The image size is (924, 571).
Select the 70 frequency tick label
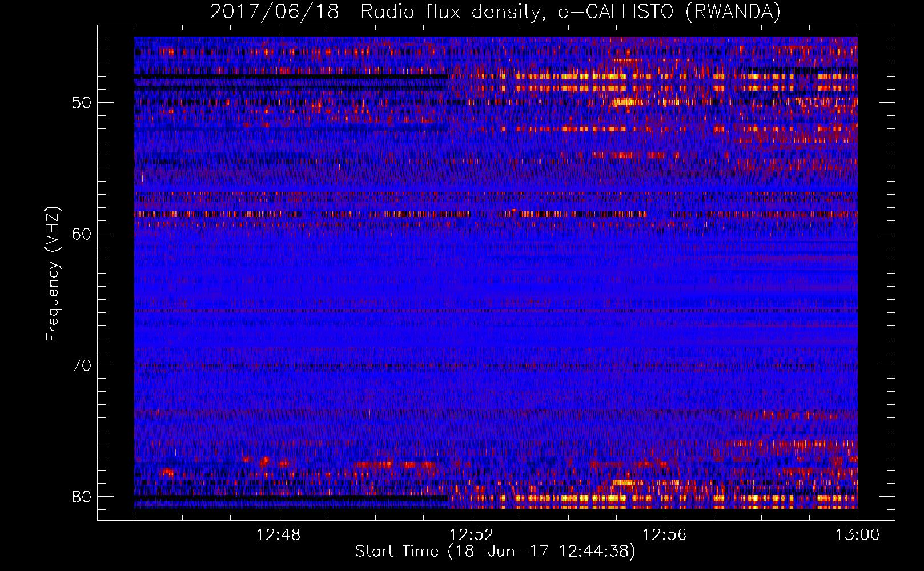(82, 365)
